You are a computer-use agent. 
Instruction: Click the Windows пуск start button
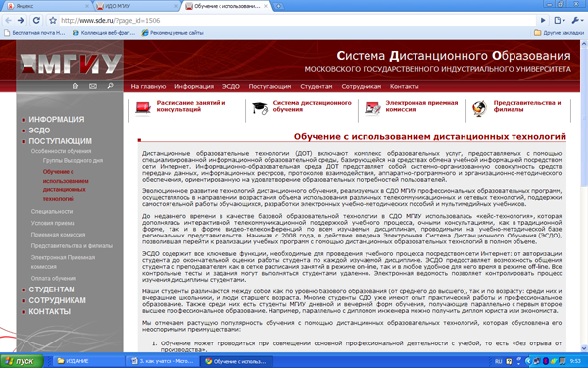coord(22,361)
